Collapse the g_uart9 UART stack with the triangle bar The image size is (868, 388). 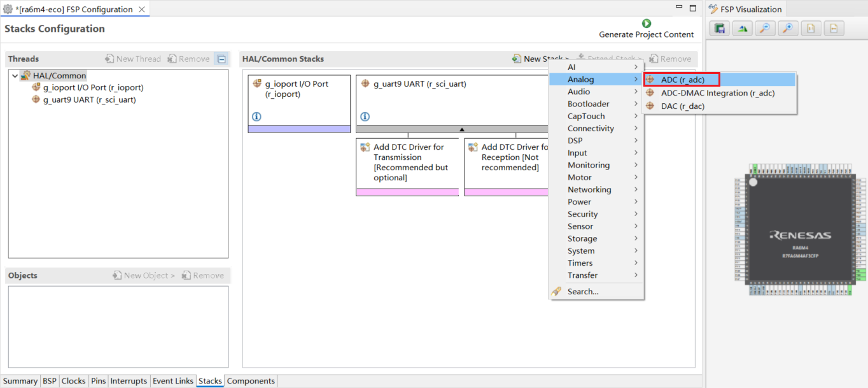pyautogui.click(x=461, y=129)
